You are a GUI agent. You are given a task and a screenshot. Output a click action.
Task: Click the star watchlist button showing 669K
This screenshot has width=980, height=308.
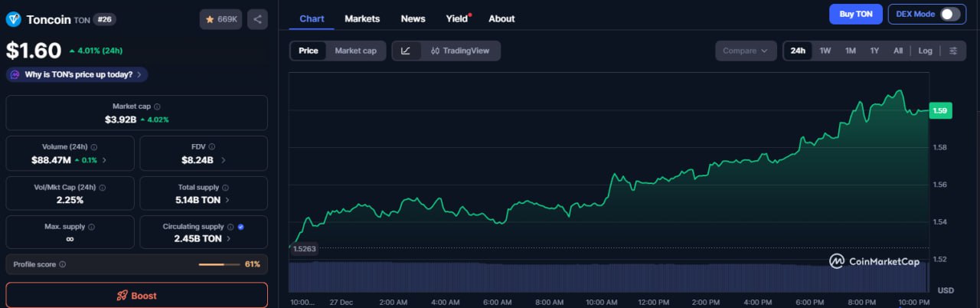pyautogui.click(x=220, y=19)
